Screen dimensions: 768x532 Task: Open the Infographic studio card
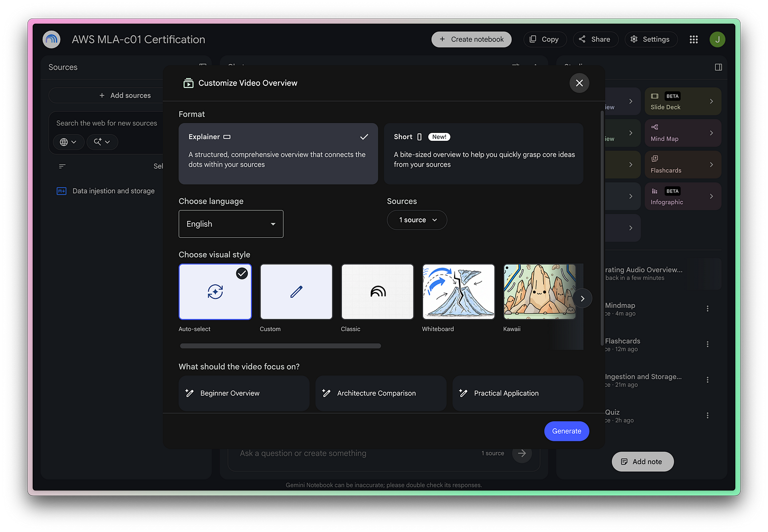pos(683,196)
